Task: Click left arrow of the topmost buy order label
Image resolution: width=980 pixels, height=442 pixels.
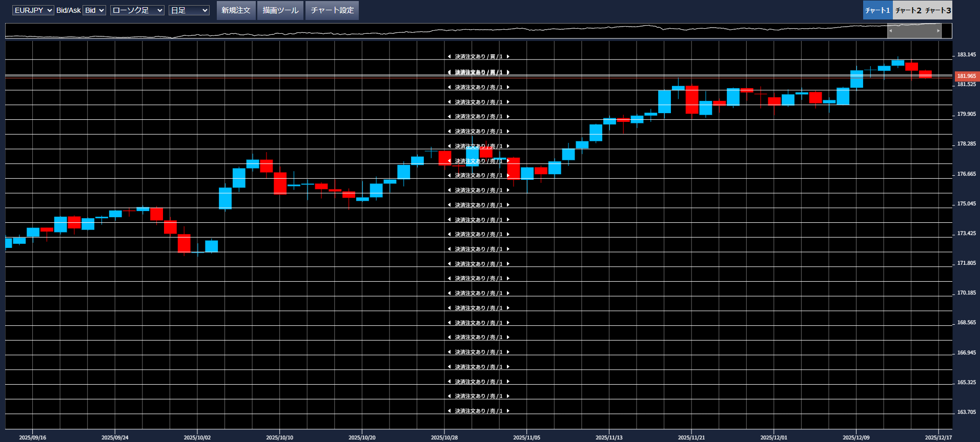Action: (x=449, y=57)
